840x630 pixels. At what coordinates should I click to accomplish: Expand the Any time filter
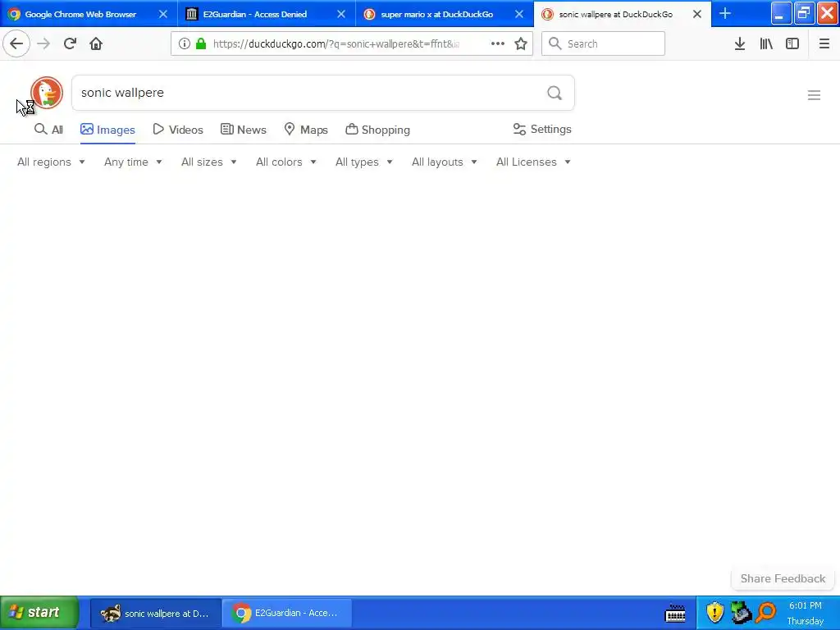(x=133, y=162)
